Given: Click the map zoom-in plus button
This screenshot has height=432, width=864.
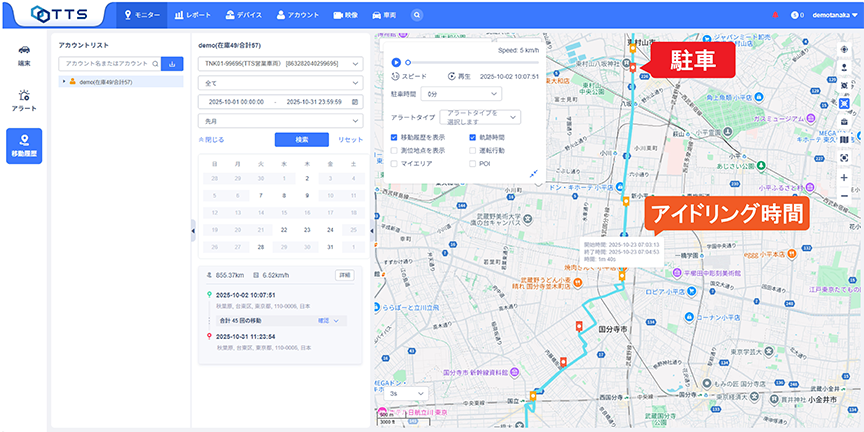Looking at the screenshot, I should [845, 177].
